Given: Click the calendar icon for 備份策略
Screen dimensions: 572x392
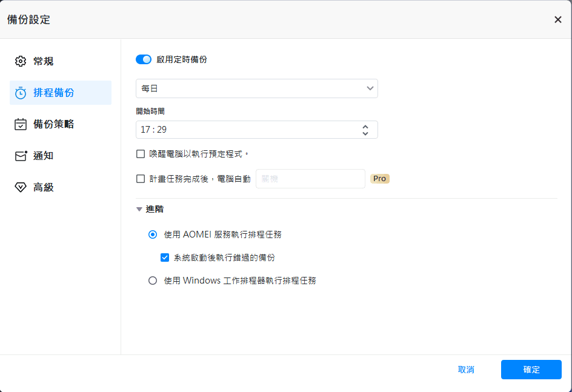Looking at the screenshot, I should tap(21, 124).
